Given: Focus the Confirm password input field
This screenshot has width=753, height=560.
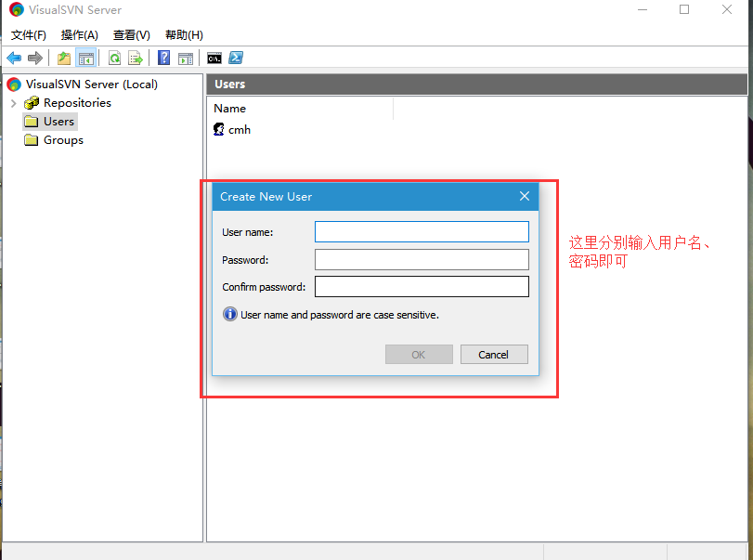Looking at the screenshot, I should [x=422, y=286].
